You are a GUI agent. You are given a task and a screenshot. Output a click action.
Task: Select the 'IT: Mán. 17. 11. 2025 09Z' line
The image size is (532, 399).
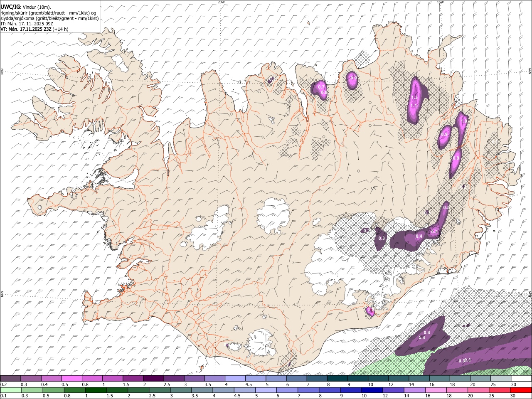[x=27, y=24]
